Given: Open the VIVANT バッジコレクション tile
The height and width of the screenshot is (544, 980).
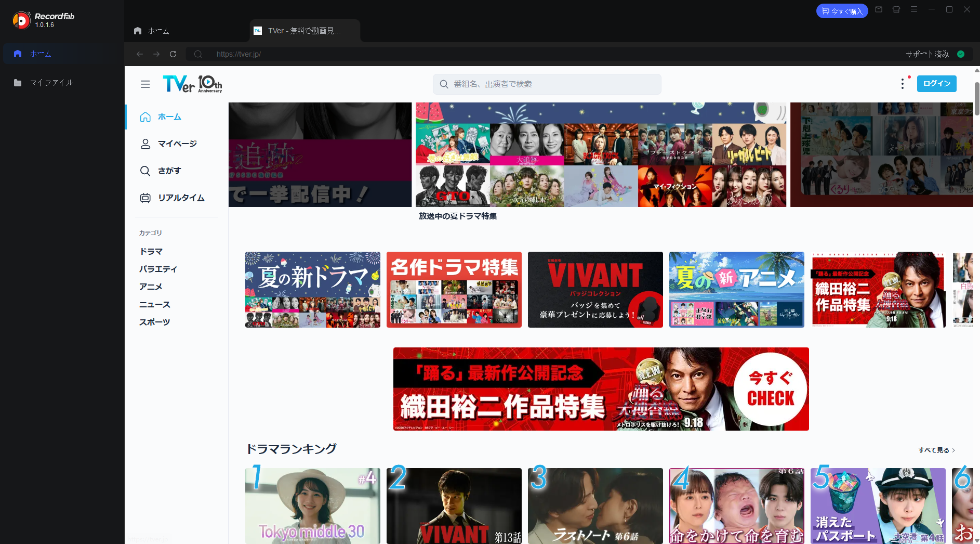Looking at the screenshot, I should coord(595,290).
